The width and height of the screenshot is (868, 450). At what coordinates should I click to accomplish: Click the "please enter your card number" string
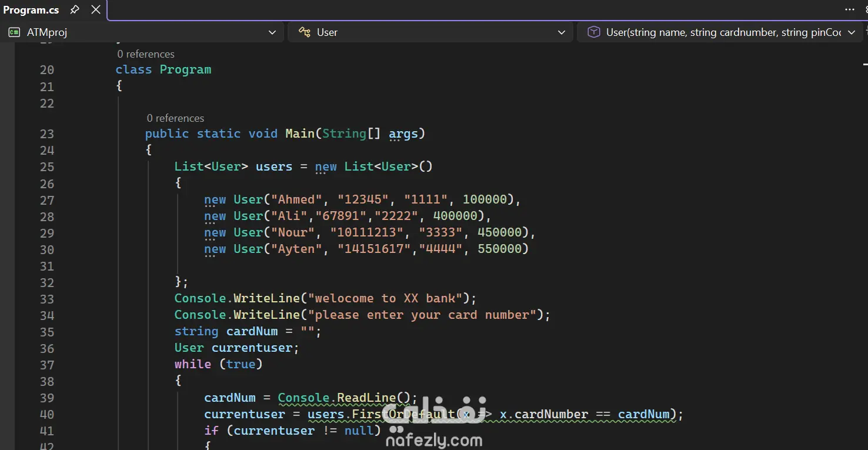(422, 315)
